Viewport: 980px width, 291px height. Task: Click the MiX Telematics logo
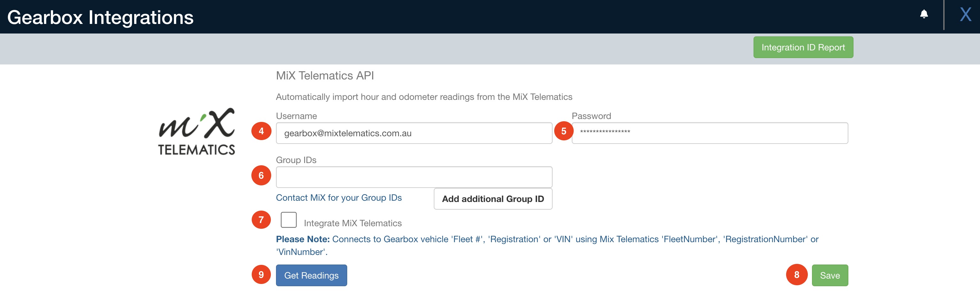tap(196, 131)
